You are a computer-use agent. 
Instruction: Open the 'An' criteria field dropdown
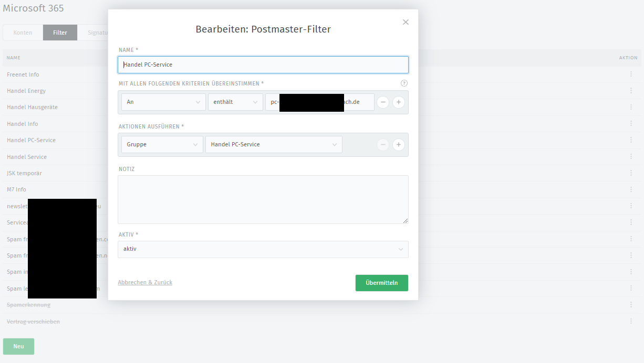(x=163, y=102)
